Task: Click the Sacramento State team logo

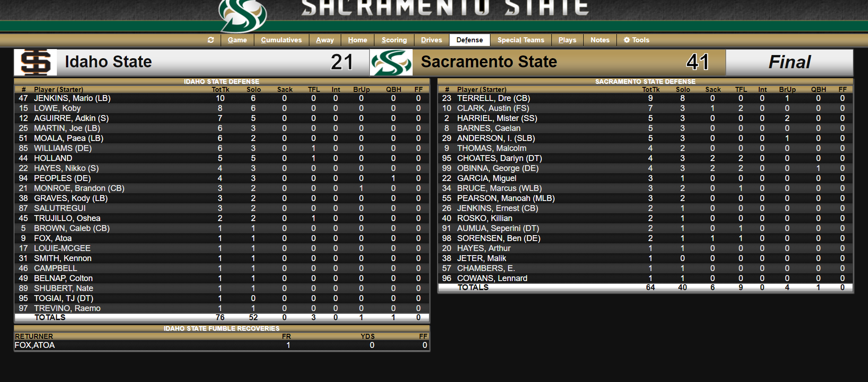Action: coord(391,62)
